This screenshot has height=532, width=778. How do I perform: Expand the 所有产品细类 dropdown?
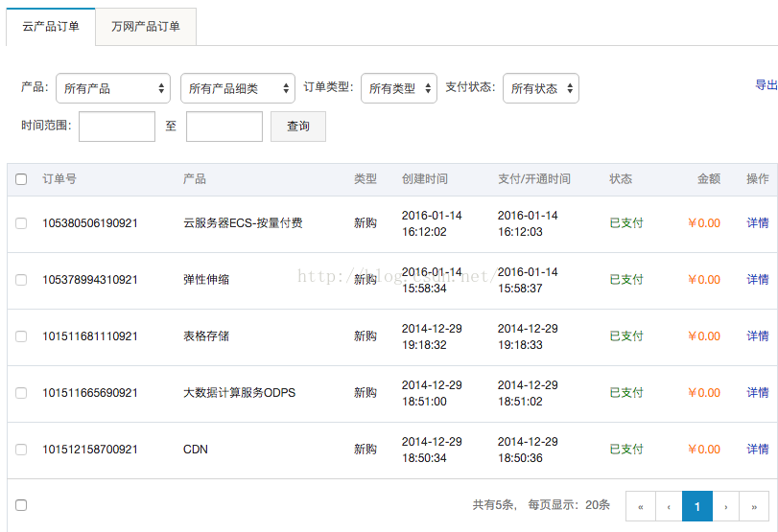click(x=238, y=88)
